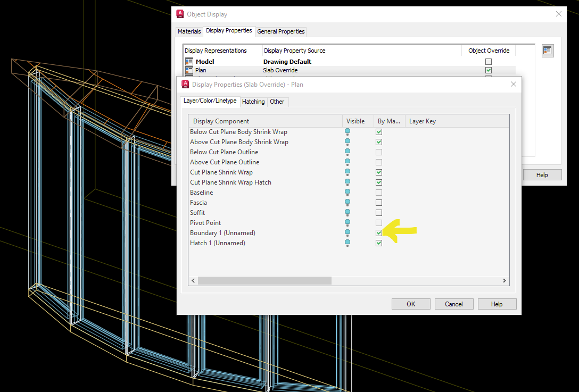Viewport: 579px width, 392px height.
Task: Toggle the Baseline visibility lightbulb
Action: pos(348,192)
